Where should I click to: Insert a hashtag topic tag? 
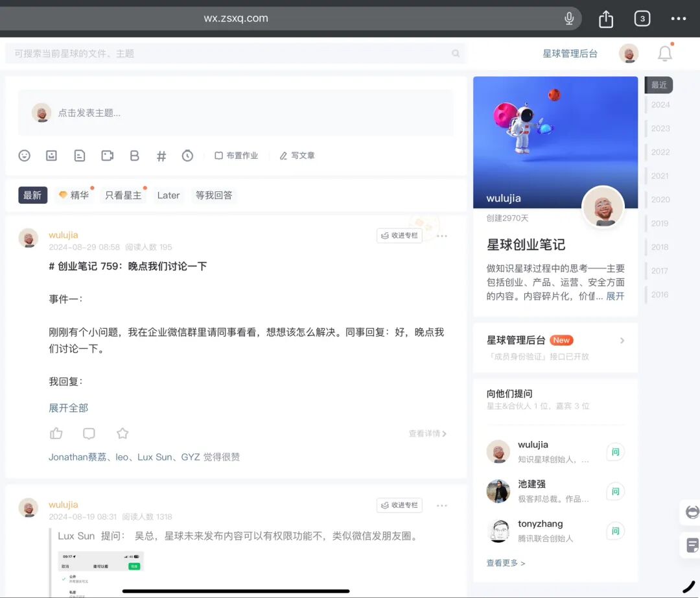click(x=161, y=156)
